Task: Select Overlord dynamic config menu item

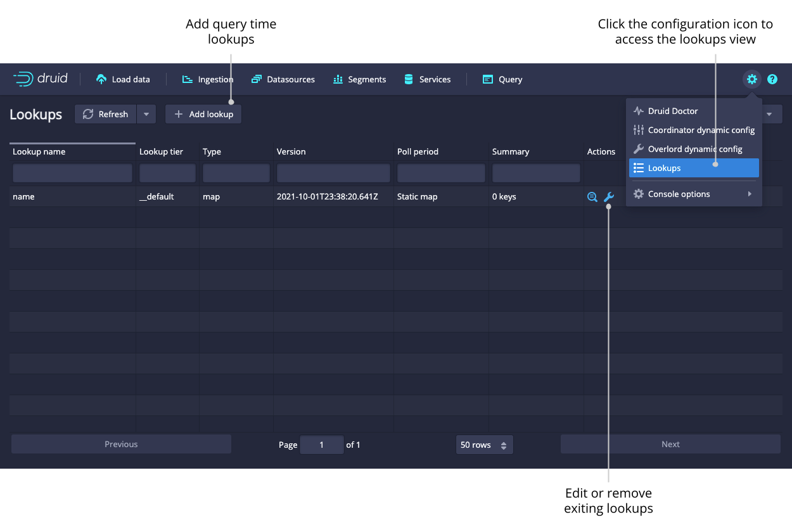Action: [x=694, y=149]
